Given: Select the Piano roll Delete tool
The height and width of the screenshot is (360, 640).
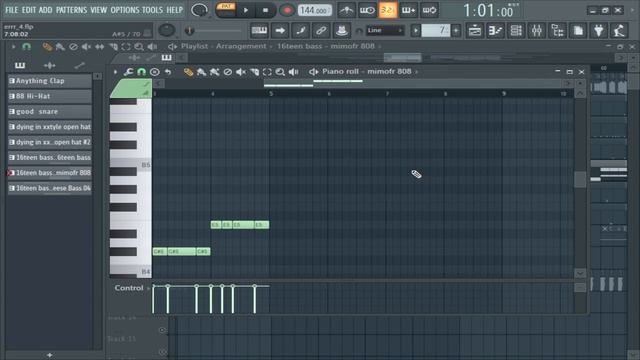Looking at the screenshot, I should tap(228, 72).
